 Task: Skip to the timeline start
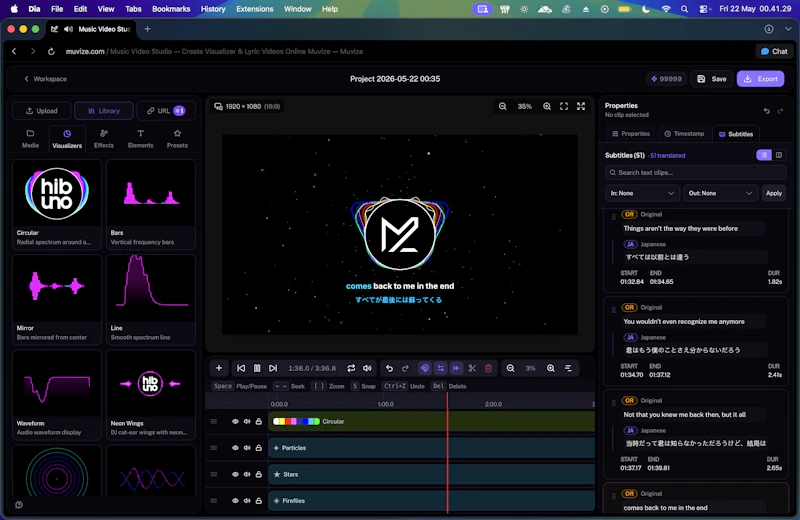[x=241, y=368]
